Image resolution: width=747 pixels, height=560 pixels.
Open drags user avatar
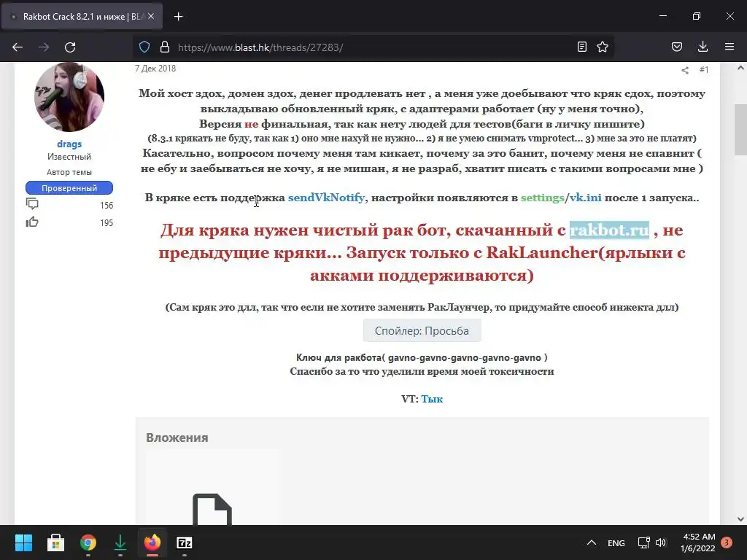pyautogui.click(x=69, y=97)
